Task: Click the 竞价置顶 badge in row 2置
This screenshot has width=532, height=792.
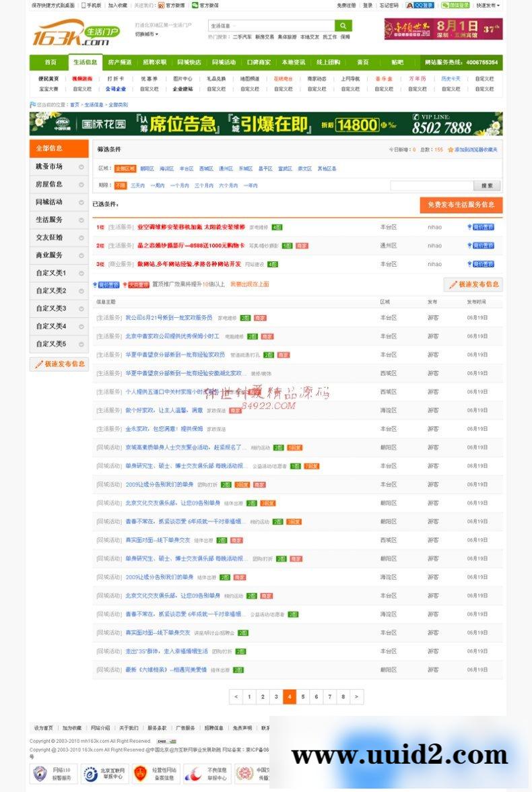Action: pyautogui.click(x=480, y=245)
